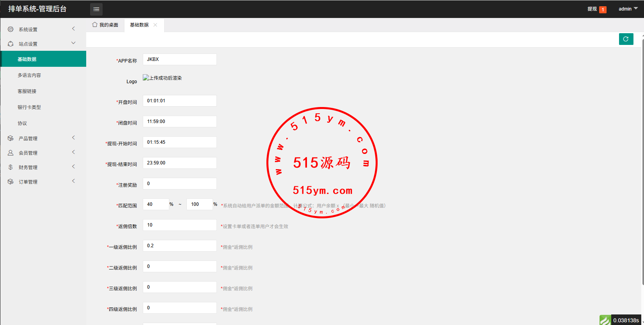Click the 产品管理 cube icon
644x325 pixels.
pyautogui.click(x=11, y=138)
